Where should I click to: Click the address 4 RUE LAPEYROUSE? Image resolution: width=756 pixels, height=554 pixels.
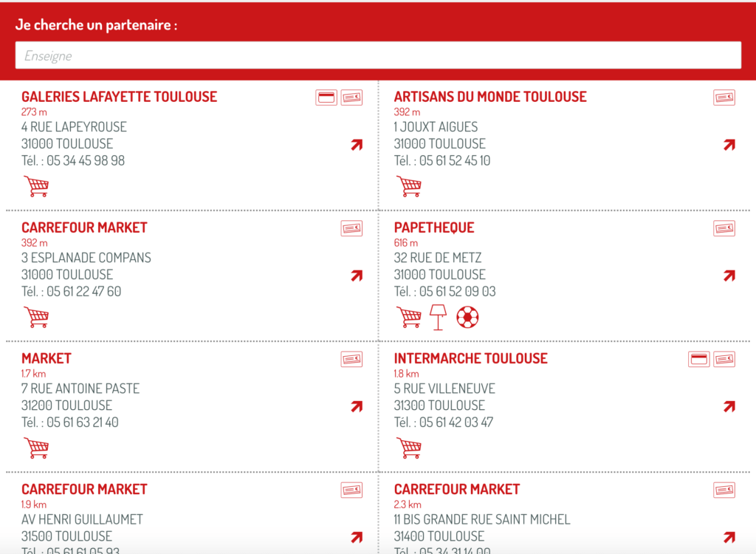pos(74,127)
